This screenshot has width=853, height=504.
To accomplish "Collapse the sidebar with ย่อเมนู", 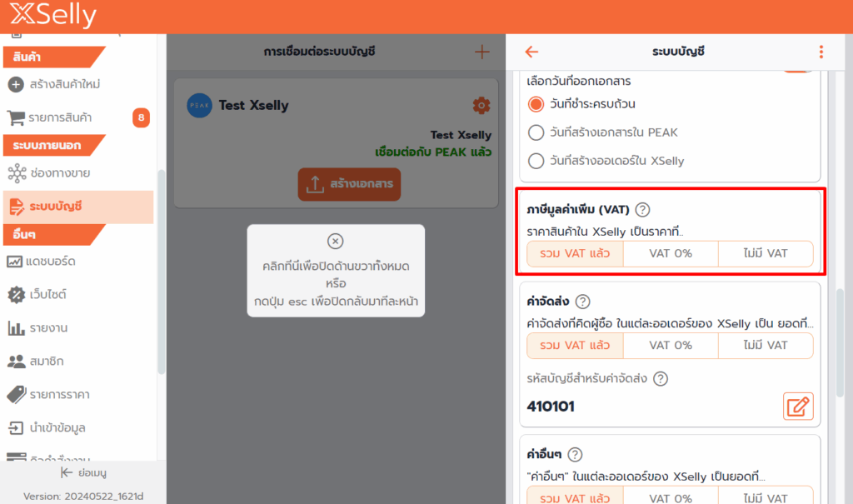I will (82, 472).
